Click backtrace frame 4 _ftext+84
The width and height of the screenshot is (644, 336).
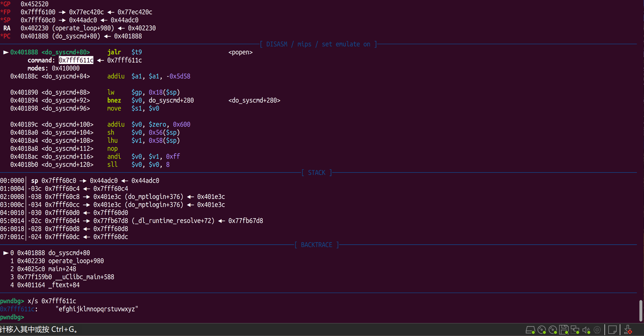point(45,285)
